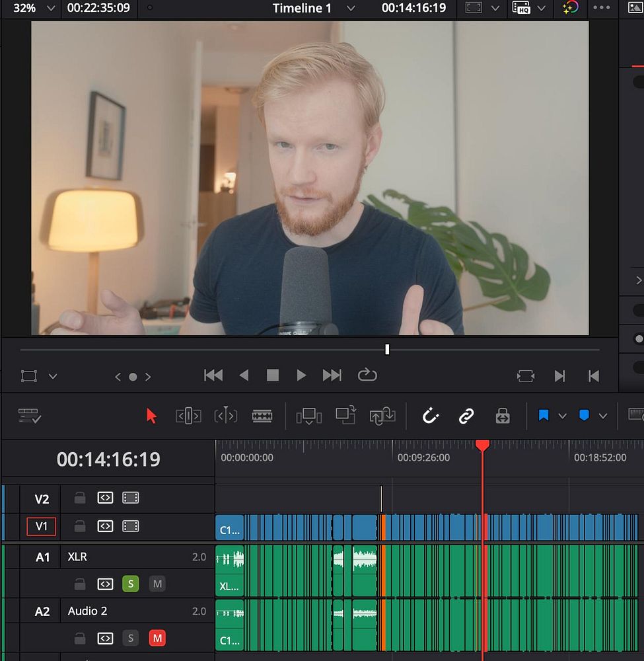644x661 pixels.
Task: Lock the V2 video track
Action: pyautogui.click(x=80, y=498)
